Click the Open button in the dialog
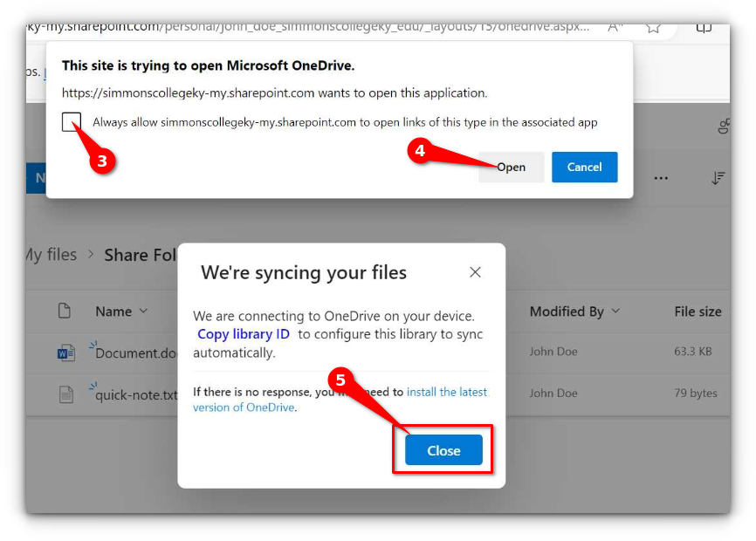The height and width of the screenshot is (541, 756). point(511,168)
